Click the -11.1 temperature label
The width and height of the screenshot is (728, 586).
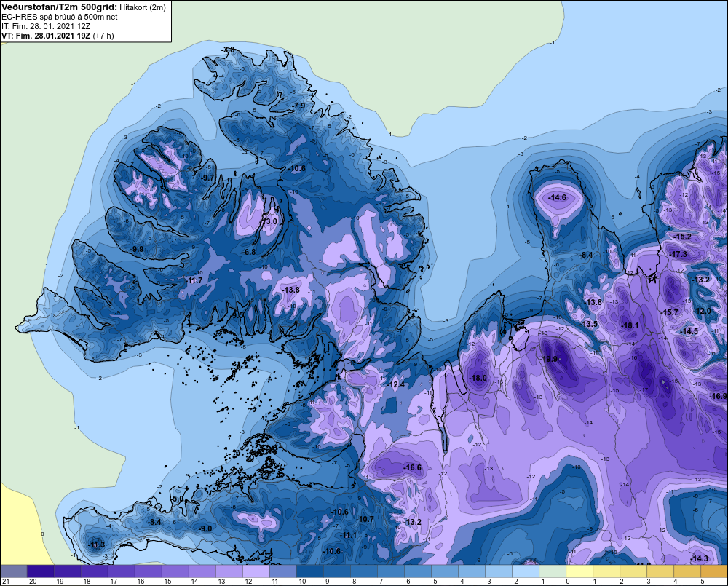click(x=348, y=535)
